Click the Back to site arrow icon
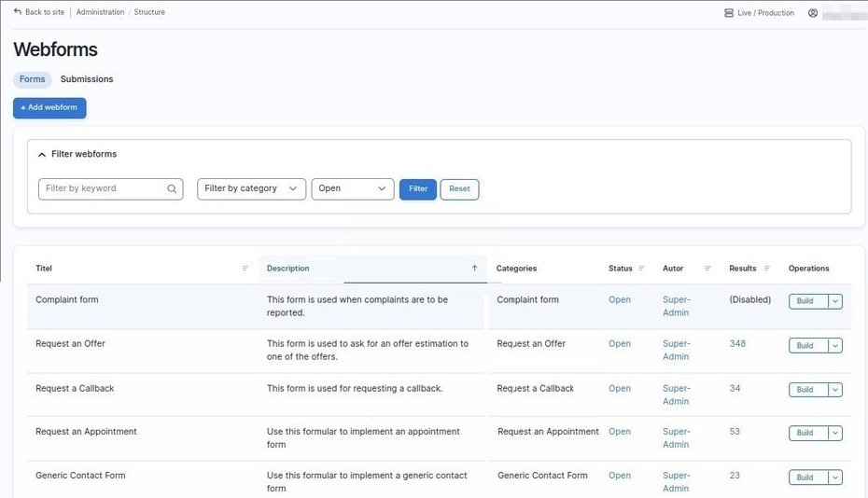 (x=18, y=12)
